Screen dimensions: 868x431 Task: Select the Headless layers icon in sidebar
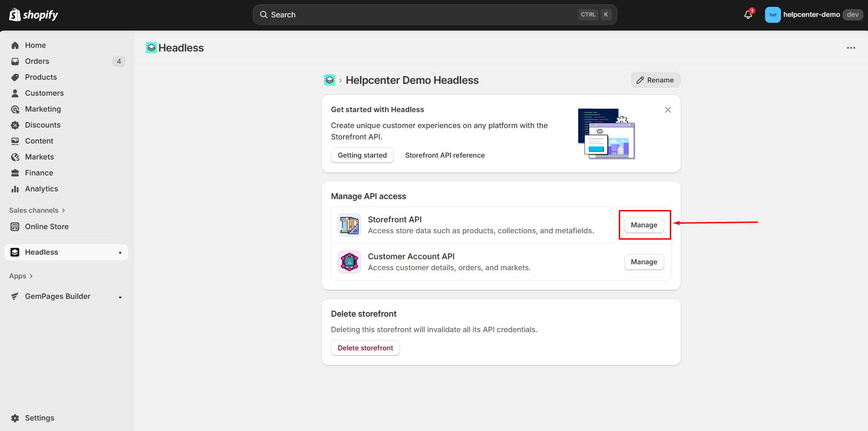point(15,252)
